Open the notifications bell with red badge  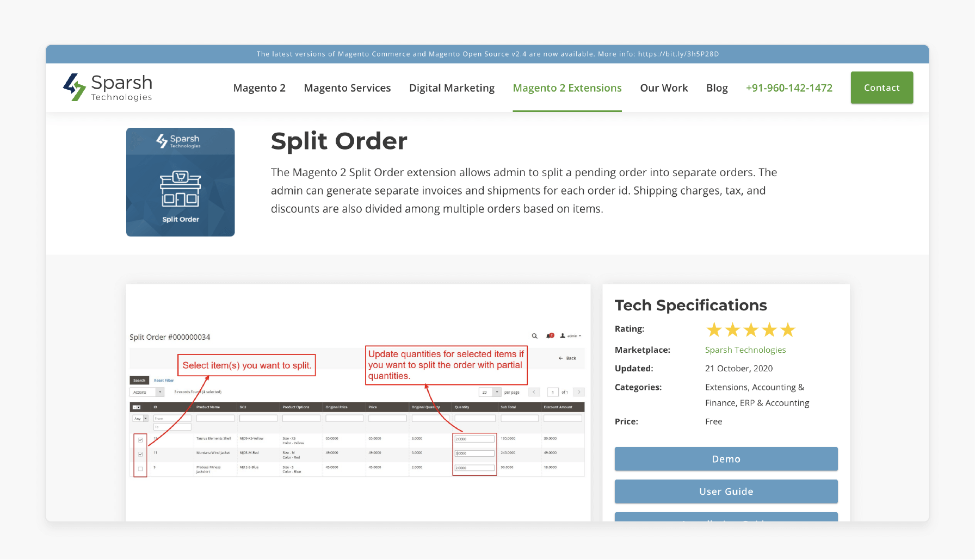(x=550, y=336)
